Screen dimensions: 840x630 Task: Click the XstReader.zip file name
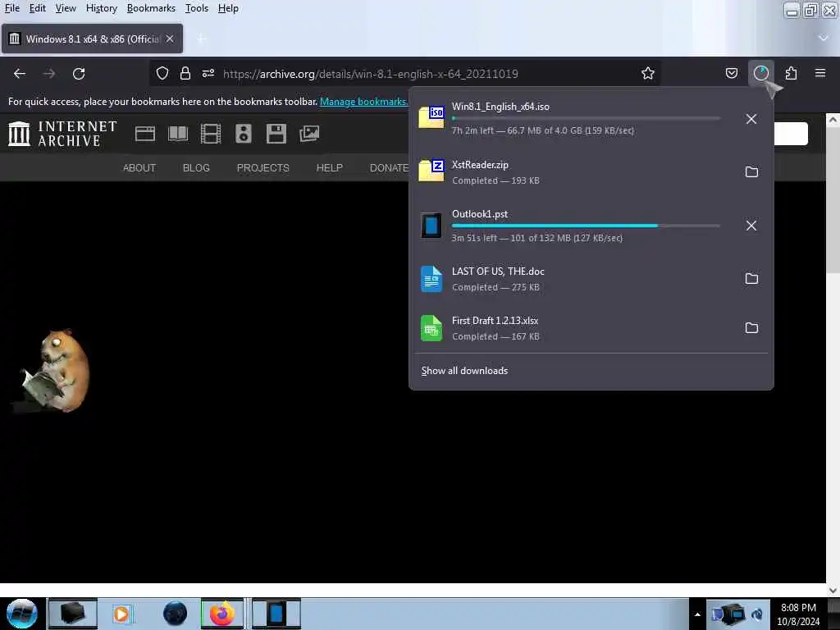click(480, 165)
